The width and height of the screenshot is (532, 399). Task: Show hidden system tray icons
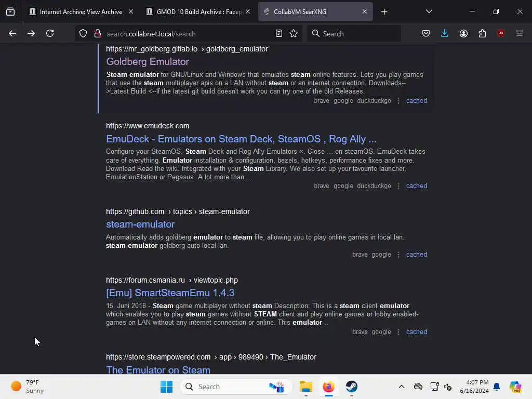[402, 387]
